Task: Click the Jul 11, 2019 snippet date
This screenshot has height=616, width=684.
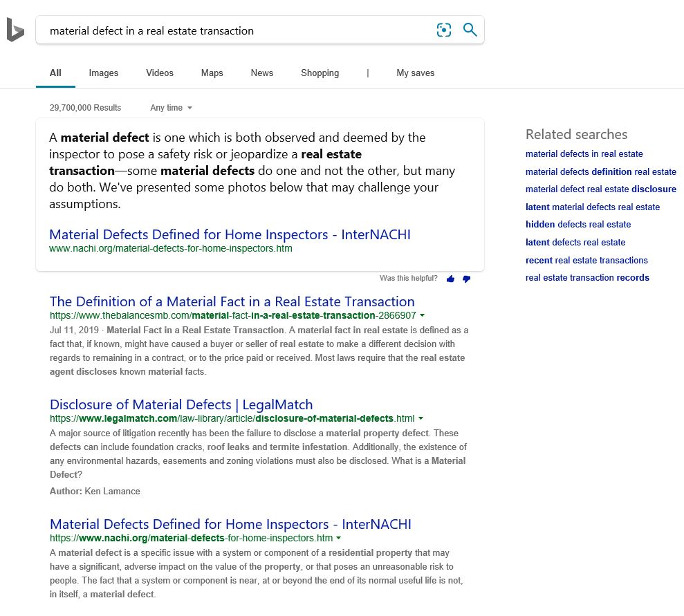Action: tap(74, 330)
